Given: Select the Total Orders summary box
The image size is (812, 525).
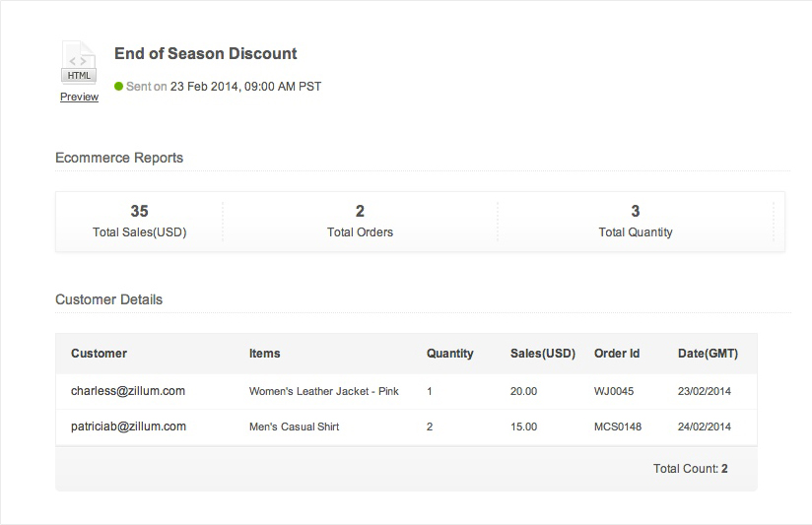Looking at the screenshot, I should pos(360,222).
